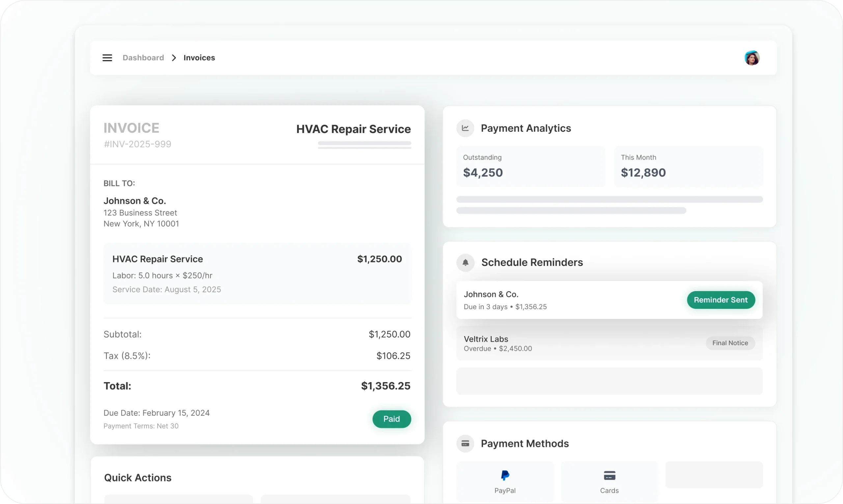Viewport: 843px width, 504px height.
Task: Click the Payment Methods card icon
Action: (465, 443)
